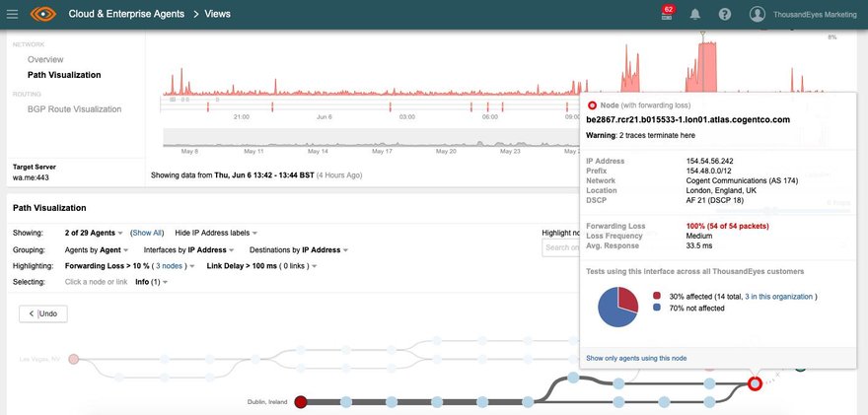Expand the 2 of 29 Agents dropdown
Screen dimensions: 868x415
(x=94, y=233)
